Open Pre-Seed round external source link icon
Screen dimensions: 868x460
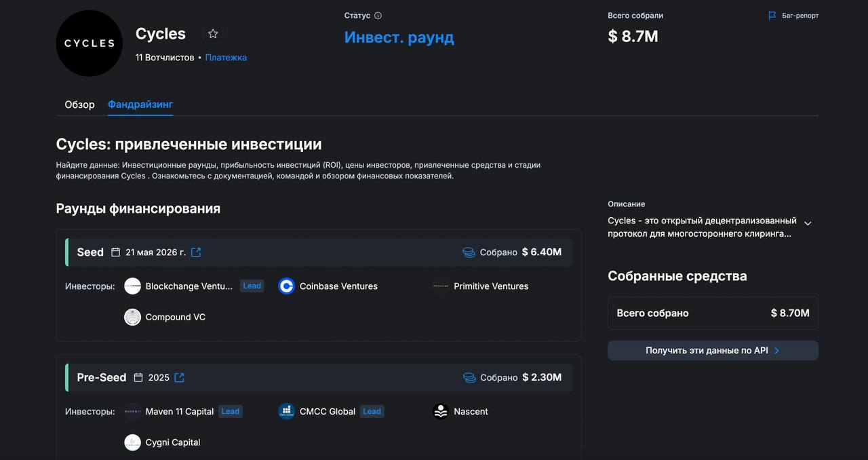tap(179, 378)
